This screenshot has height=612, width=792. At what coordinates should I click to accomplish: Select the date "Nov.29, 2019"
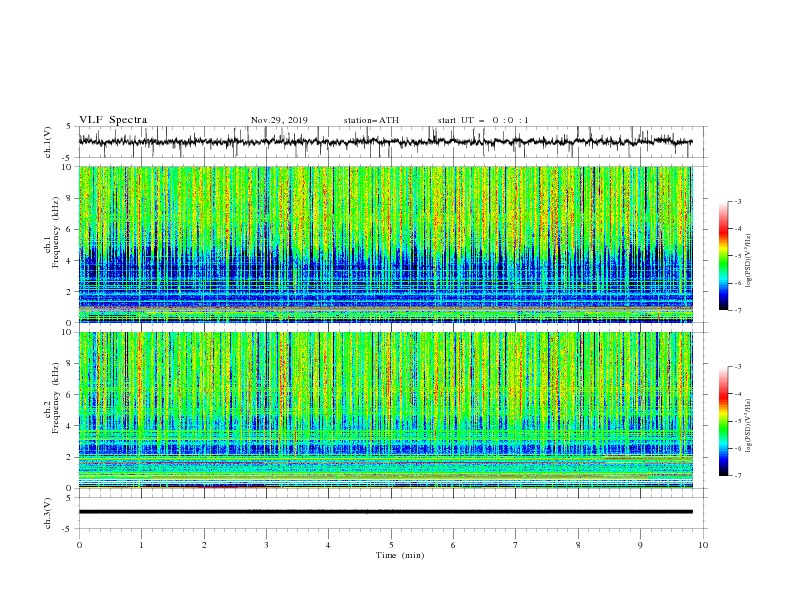coord(279,120)
